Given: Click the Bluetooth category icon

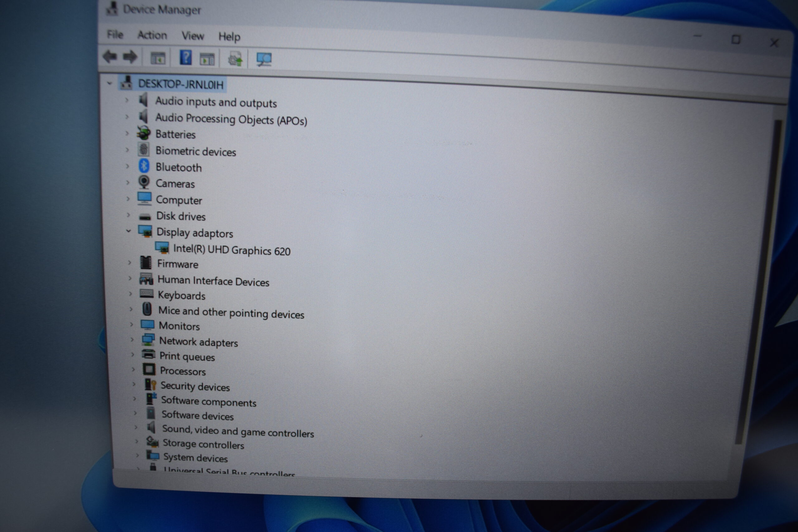Looking at the screenshot, I should 144,166.
